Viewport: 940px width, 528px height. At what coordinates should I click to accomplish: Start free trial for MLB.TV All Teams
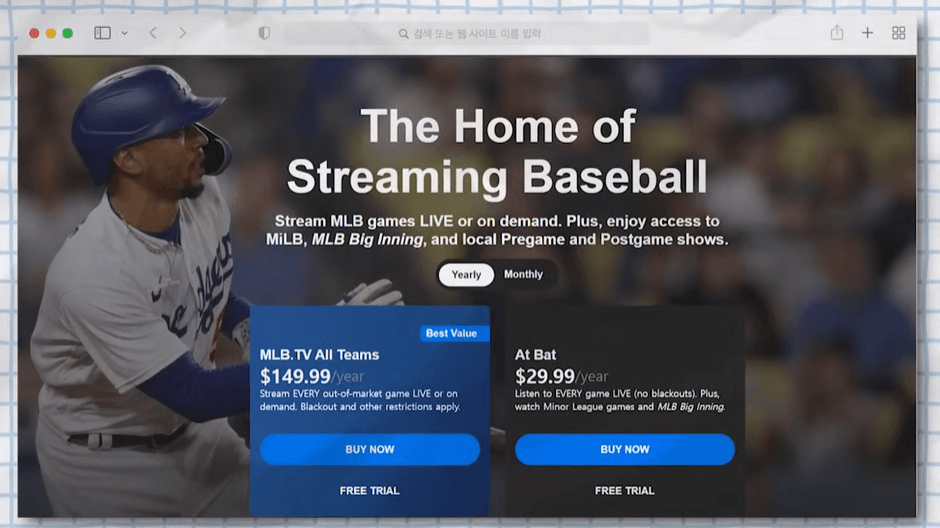(369, 491)
